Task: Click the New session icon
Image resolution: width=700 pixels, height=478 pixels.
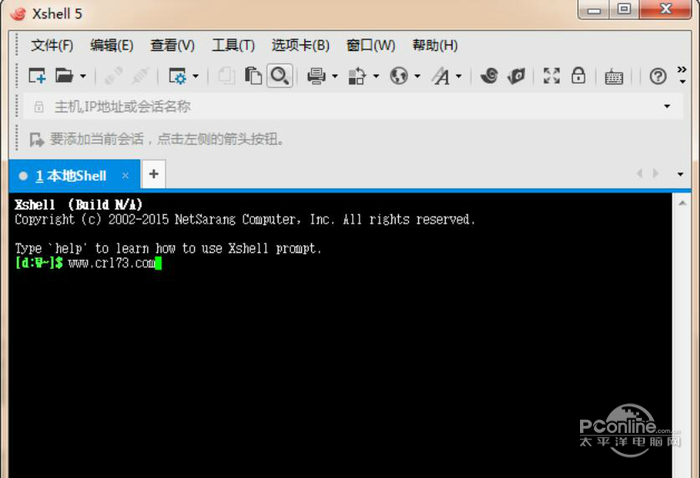Action: click(x=37, y=76)
